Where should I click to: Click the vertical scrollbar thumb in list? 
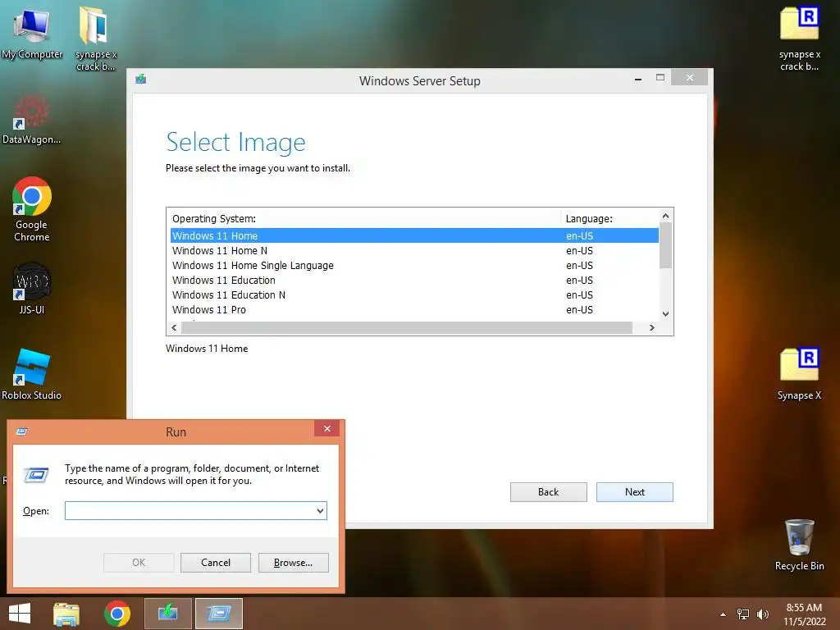click(x=665, y=245)
